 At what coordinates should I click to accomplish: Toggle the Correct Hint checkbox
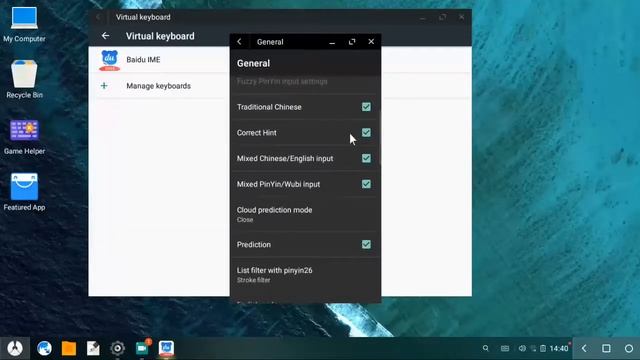(x=366, y=133)
